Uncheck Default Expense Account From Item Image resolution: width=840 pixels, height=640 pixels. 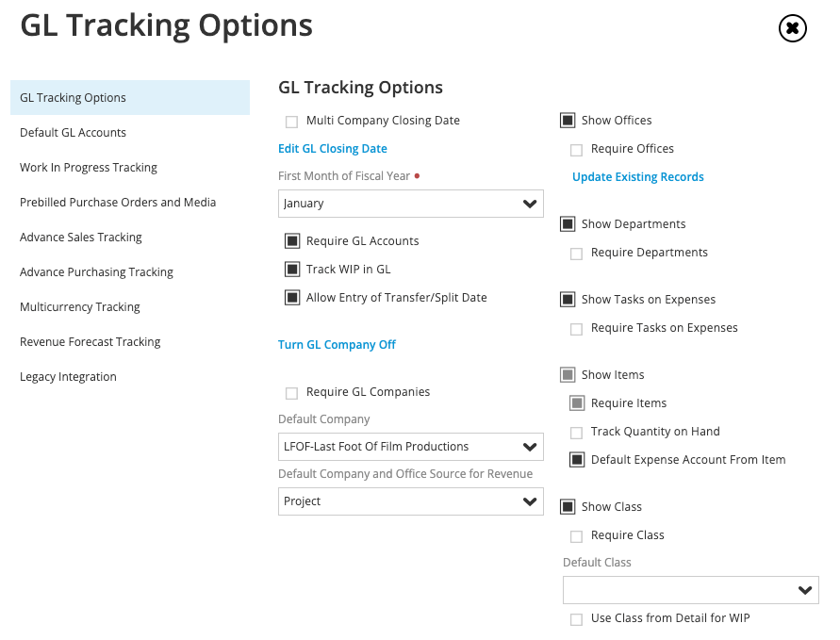pos(577,460)
